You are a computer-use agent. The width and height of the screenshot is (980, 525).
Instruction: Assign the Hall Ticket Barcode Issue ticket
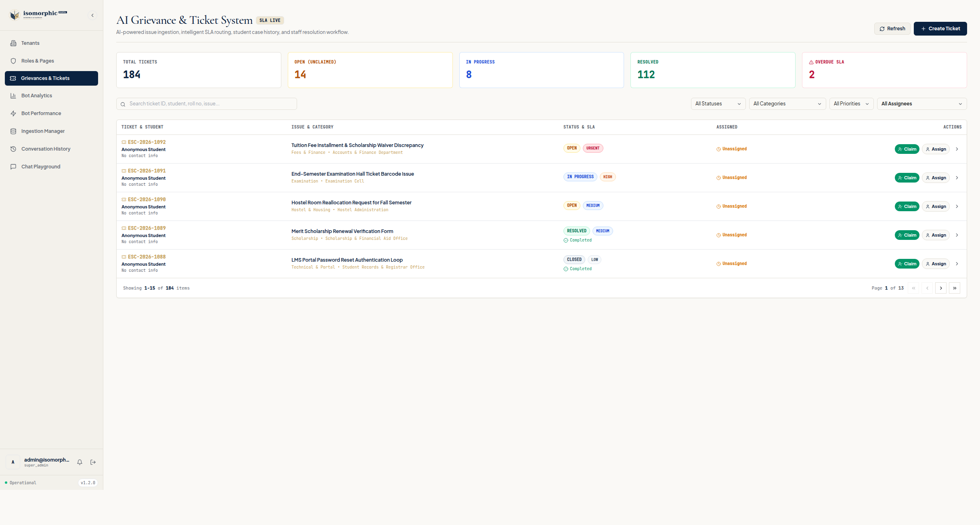pyautogui.click(x=936, y=178)
